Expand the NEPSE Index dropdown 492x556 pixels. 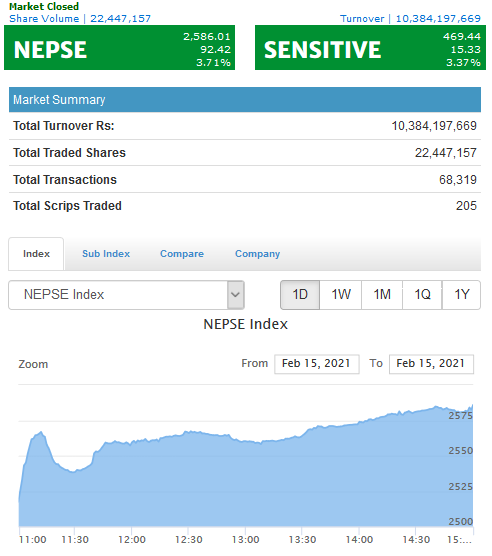[127, 295]
